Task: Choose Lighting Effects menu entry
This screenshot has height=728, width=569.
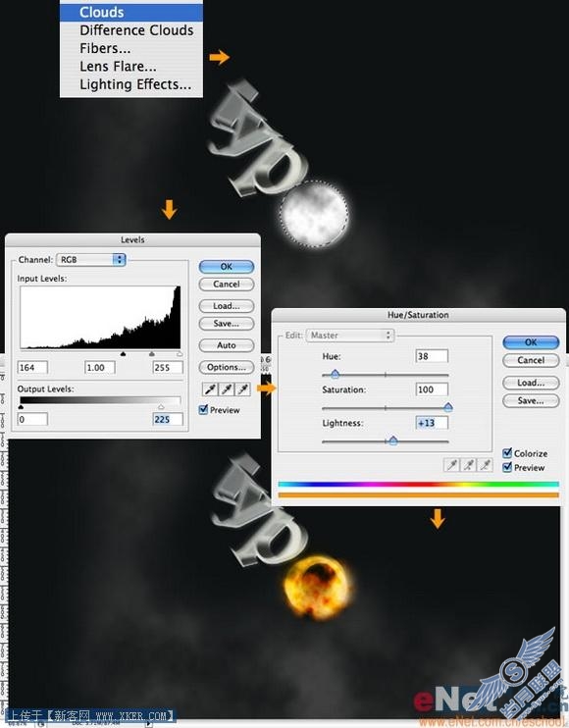Action: point(135,84)
